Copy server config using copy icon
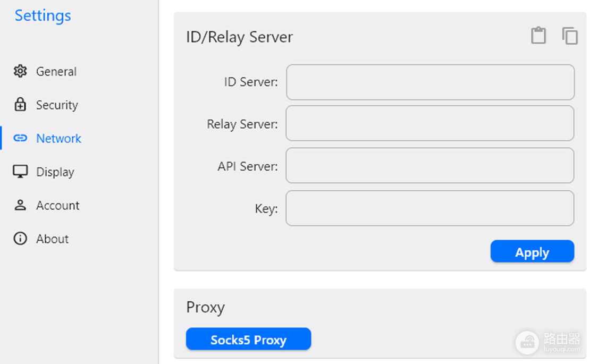The image size is (590, 364). [x=570, y=36]
